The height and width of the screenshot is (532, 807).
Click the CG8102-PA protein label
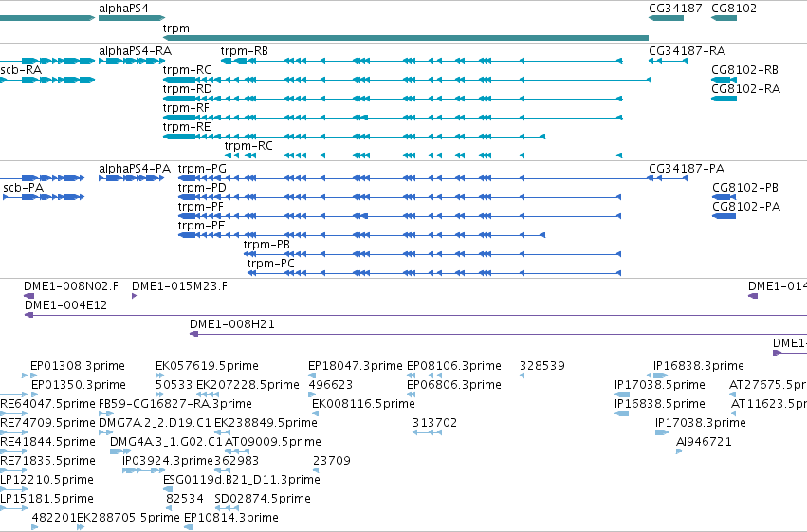(x=746, y=207)
